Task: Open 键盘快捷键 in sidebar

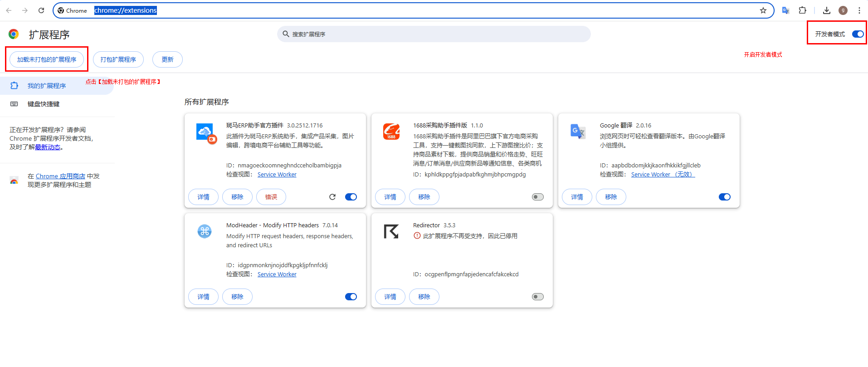Action: point(43,104)
